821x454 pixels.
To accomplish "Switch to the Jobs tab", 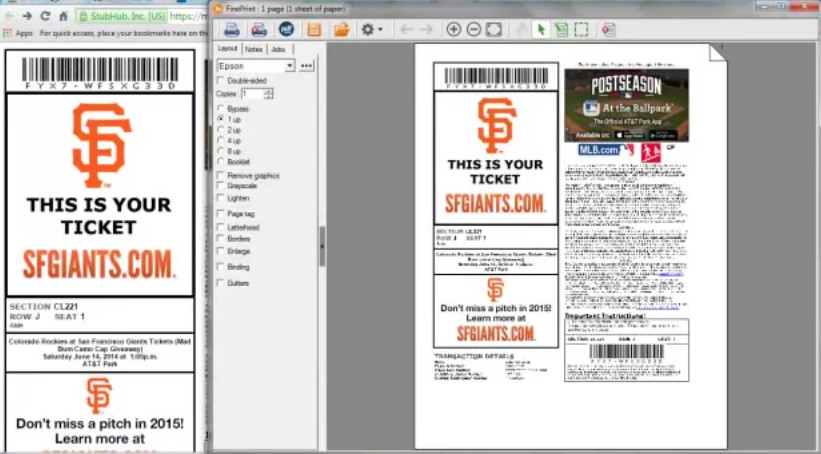I will pyautogui.click(x=279, y=49).
